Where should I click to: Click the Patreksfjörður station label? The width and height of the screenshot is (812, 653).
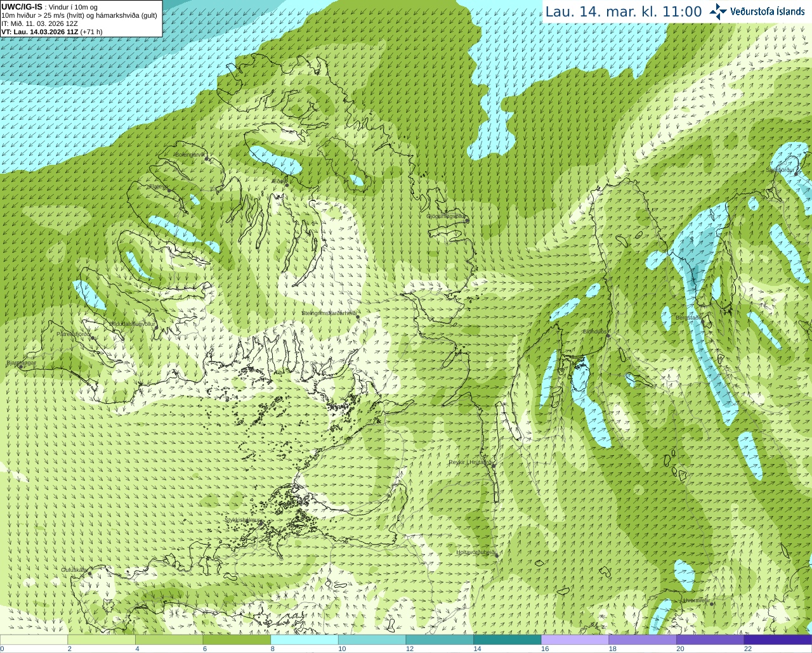tap(74, 334)
